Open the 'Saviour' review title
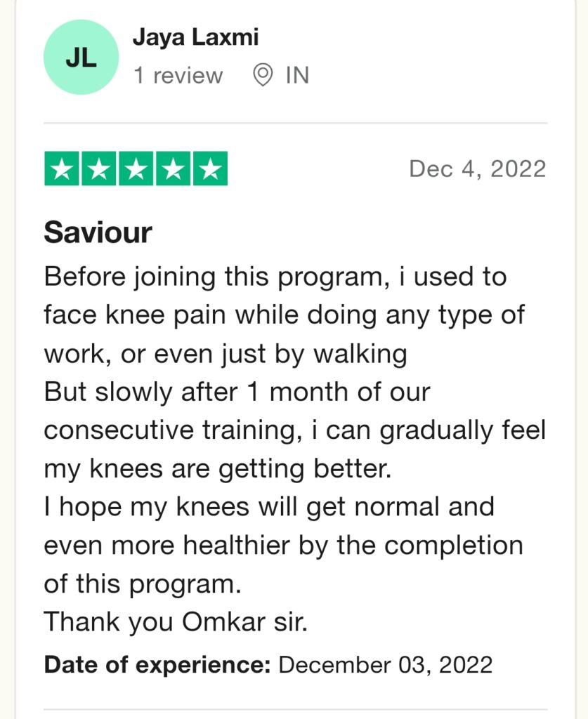The image size is (588, 719). (98, 232)
